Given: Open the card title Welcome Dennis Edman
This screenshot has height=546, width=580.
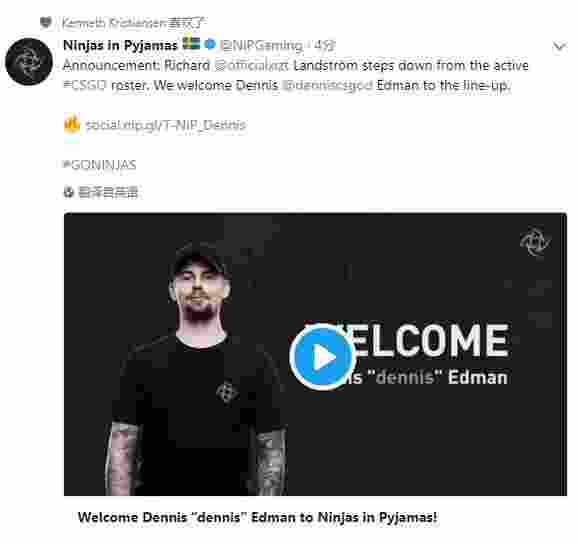Looking at the screenshot, I should (257, 517).
